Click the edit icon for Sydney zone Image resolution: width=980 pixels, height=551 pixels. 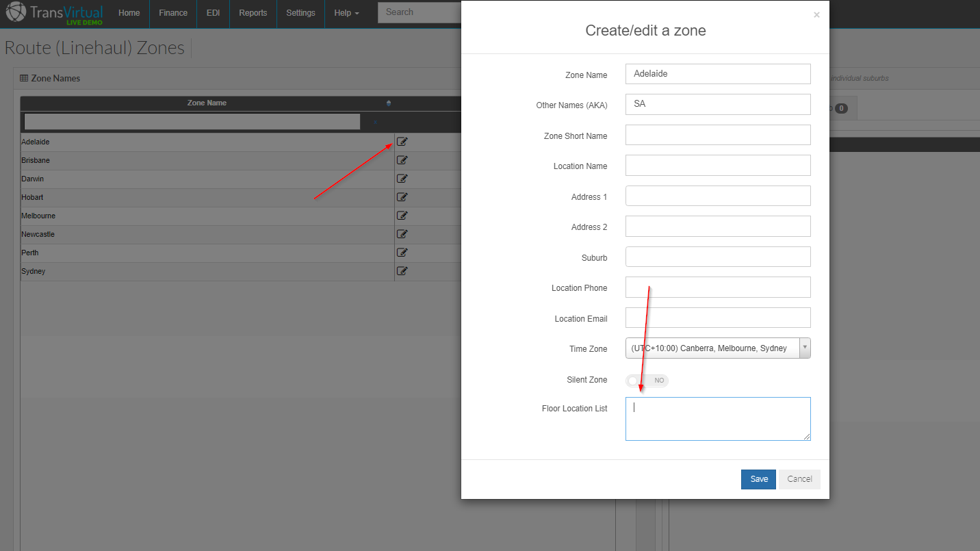point(402,271)
